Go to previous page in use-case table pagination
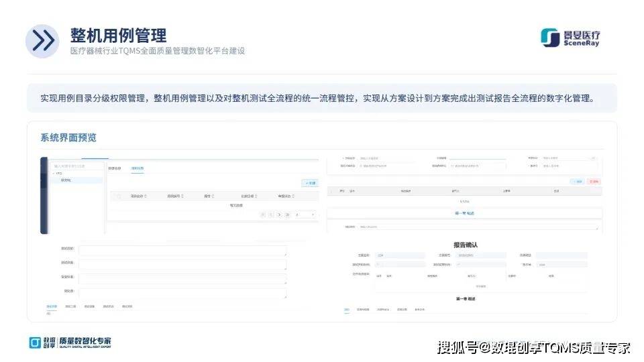The height and width of the screenshot is (362, 644). coord(271,215)
